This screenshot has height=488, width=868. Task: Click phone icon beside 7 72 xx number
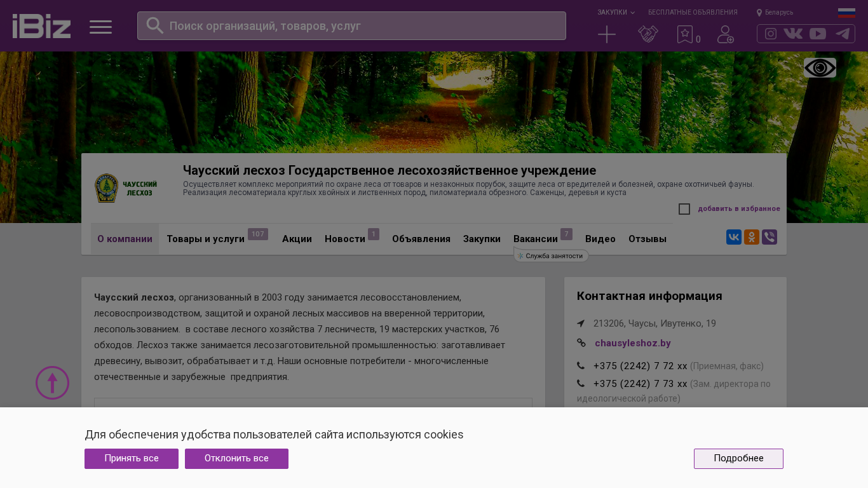581,366
